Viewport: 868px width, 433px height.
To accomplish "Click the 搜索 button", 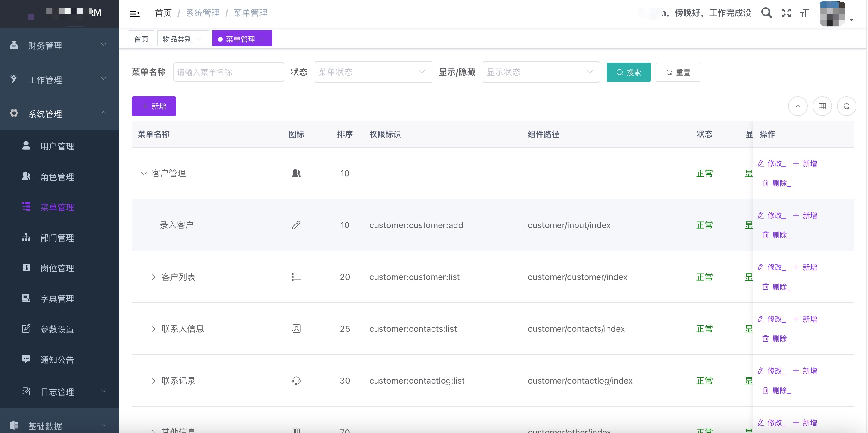I will pos(628,72).
